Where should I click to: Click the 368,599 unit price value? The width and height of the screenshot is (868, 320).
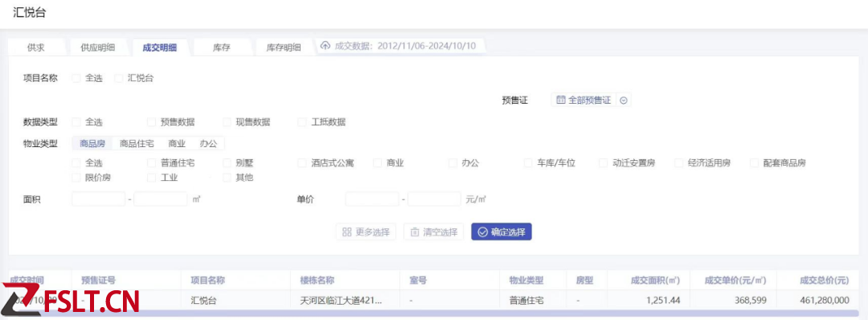(751, 301)
